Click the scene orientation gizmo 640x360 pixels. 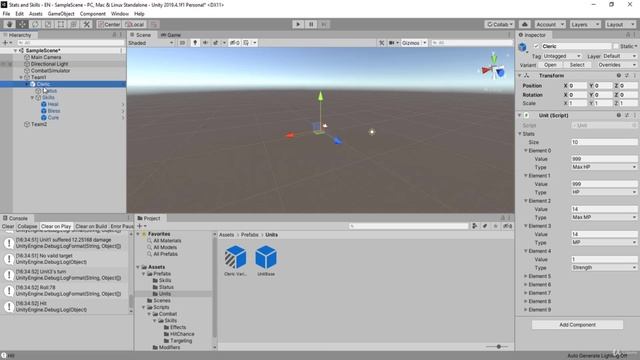click(493, 70)
